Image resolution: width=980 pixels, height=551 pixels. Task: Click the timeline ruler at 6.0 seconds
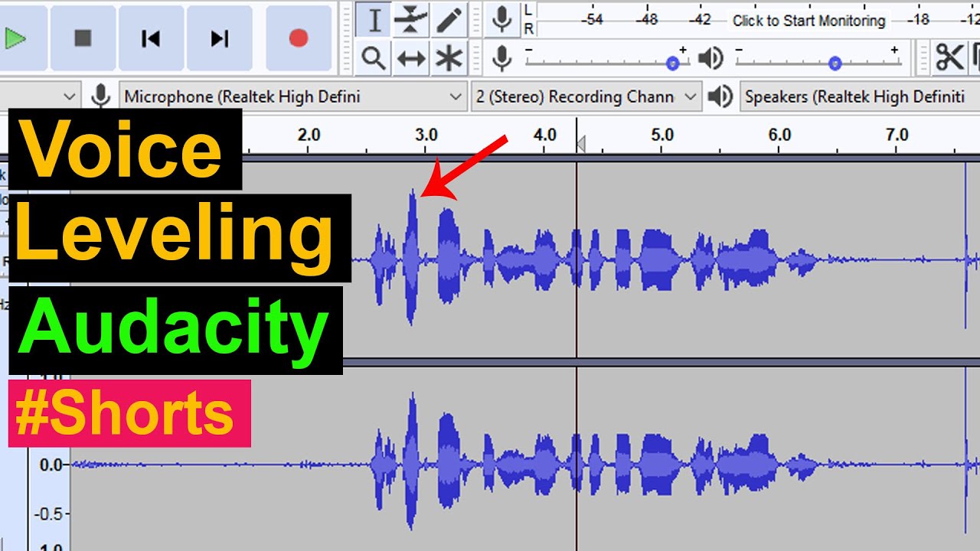pos(779,135)
